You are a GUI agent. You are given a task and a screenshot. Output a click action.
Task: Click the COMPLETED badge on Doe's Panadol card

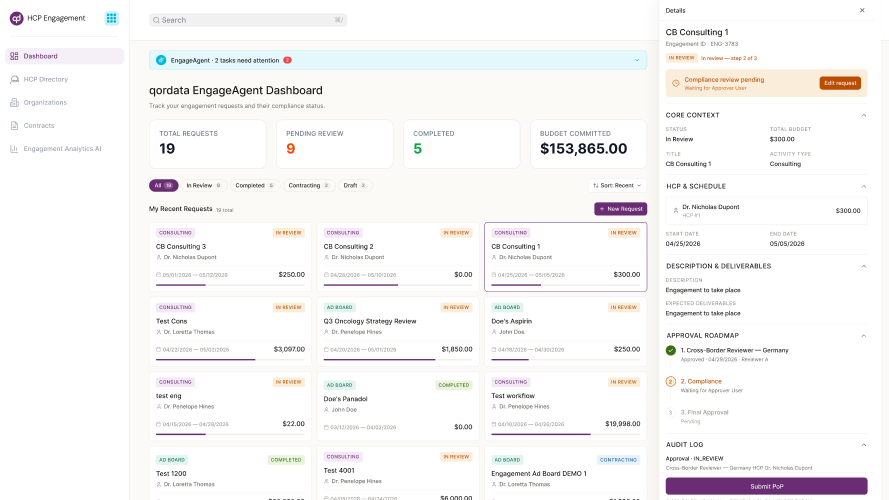(454, 385)
